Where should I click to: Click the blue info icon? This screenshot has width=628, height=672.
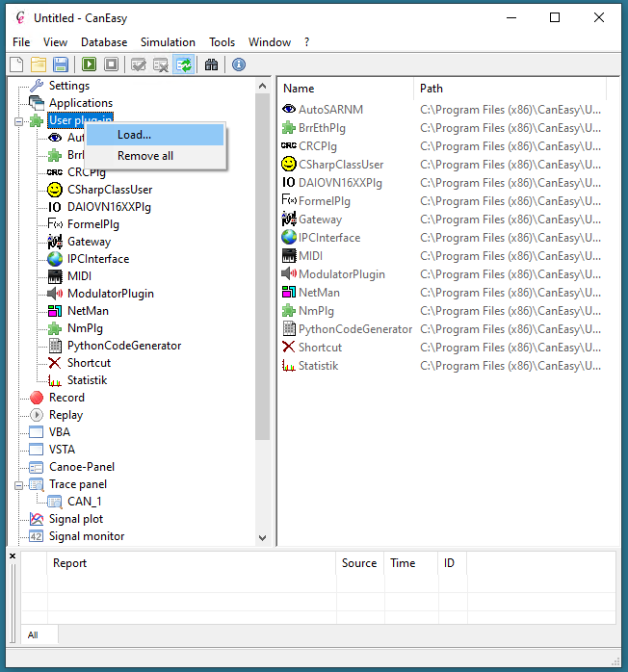[x=239, y=65]
